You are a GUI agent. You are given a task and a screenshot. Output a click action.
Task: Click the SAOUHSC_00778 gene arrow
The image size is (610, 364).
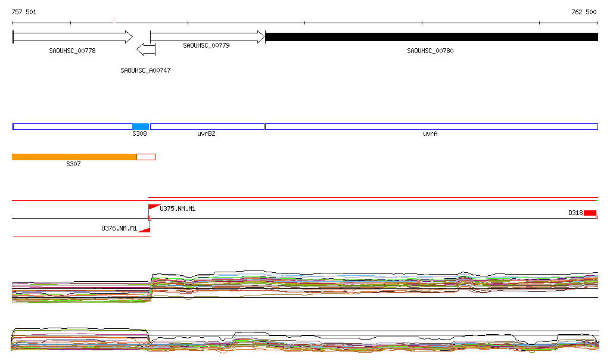point(71,37)
